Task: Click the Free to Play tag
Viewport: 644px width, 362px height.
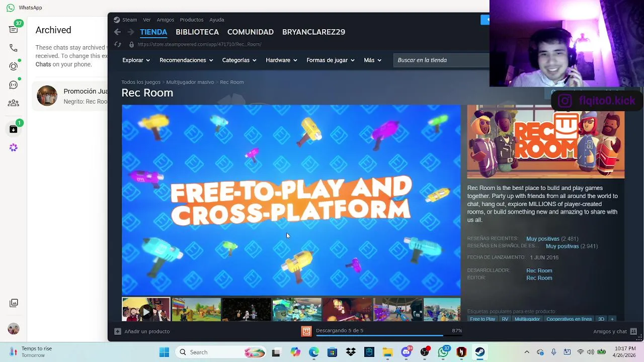Action: (x=482, y=319)
